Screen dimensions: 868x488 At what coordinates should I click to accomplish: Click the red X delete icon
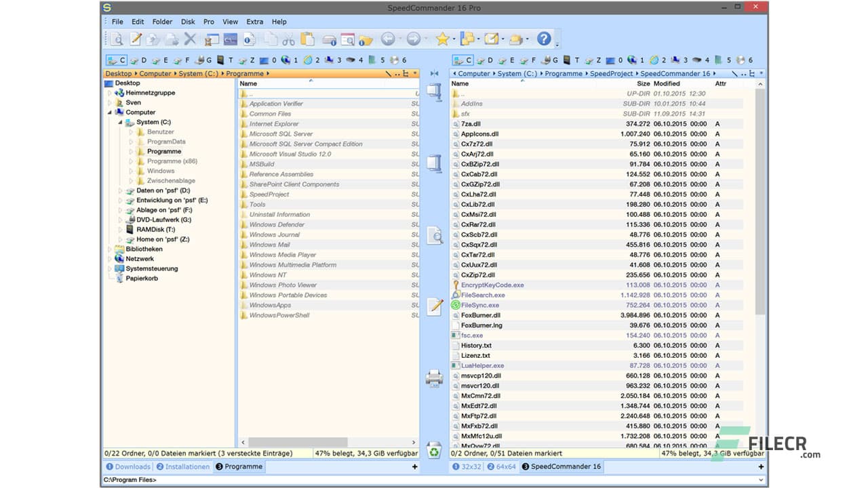click(189, 39)
